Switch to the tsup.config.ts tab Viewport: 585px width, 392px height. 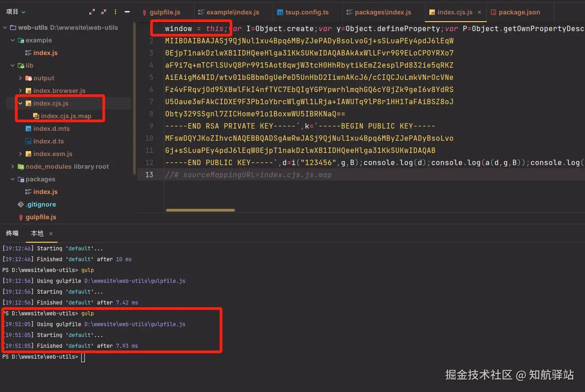[x=308, y=12]
